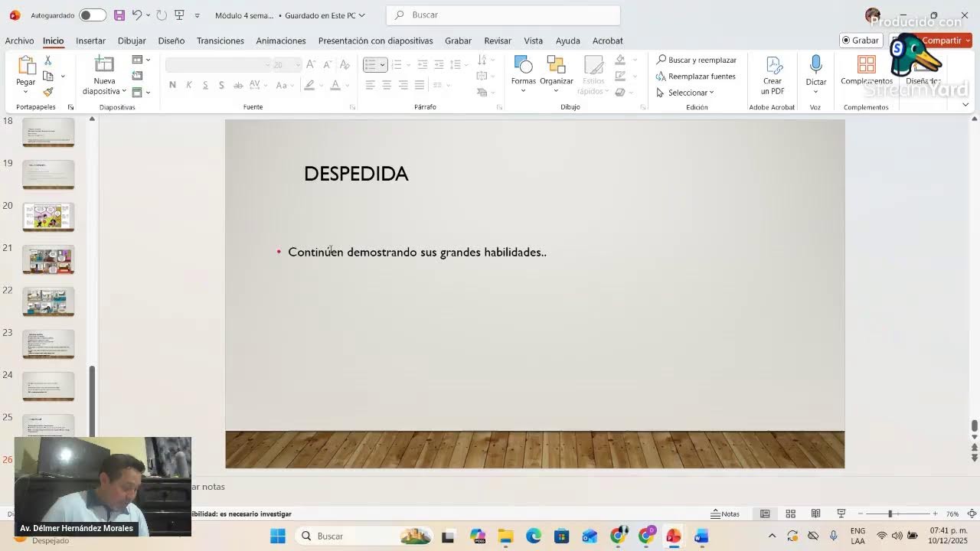980x551 pixels.
Task: Open the Transiciones tab
Action: (220, 41)
